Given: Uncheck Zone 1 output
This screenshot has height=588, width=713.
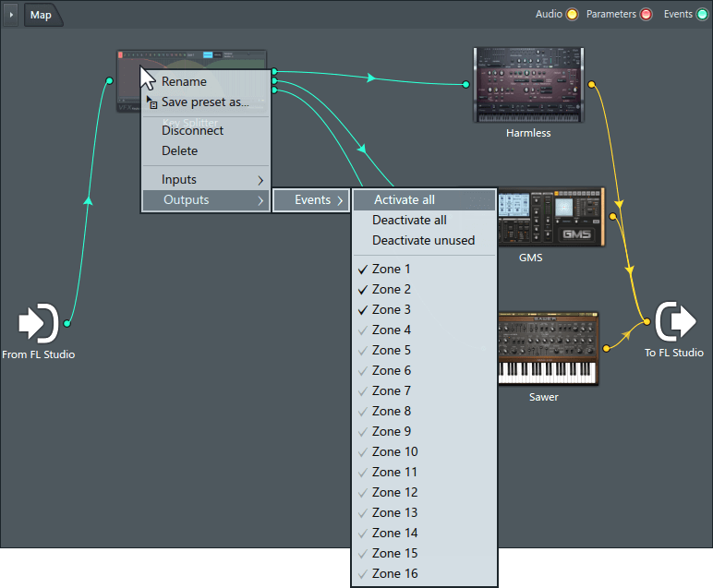Looking at the screenshot, I should point(391,270).
